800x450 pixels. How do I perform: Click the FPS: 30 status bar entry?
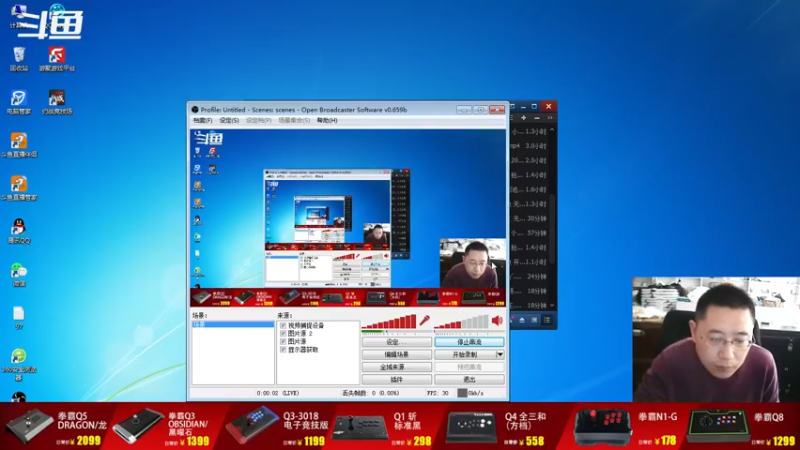438,393
